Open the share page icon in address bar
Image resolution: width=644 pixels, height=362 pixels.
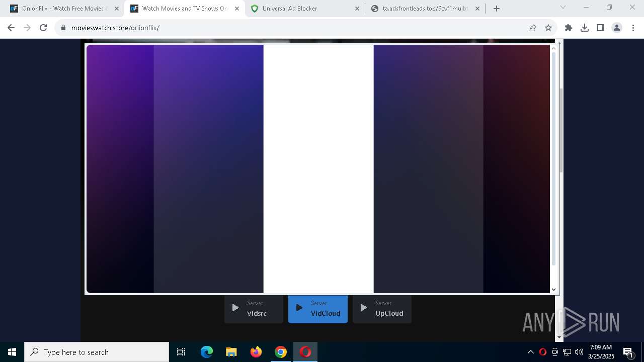[532, 28]
